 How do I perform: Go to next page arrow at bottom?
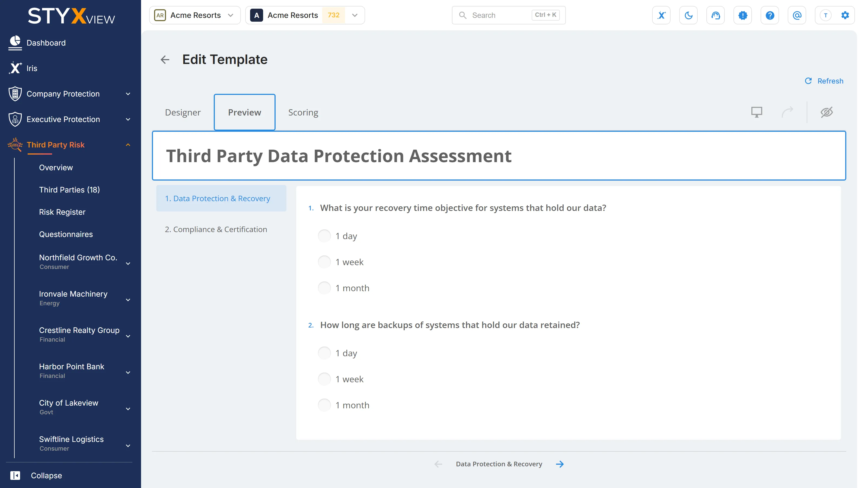click(560, 464)
